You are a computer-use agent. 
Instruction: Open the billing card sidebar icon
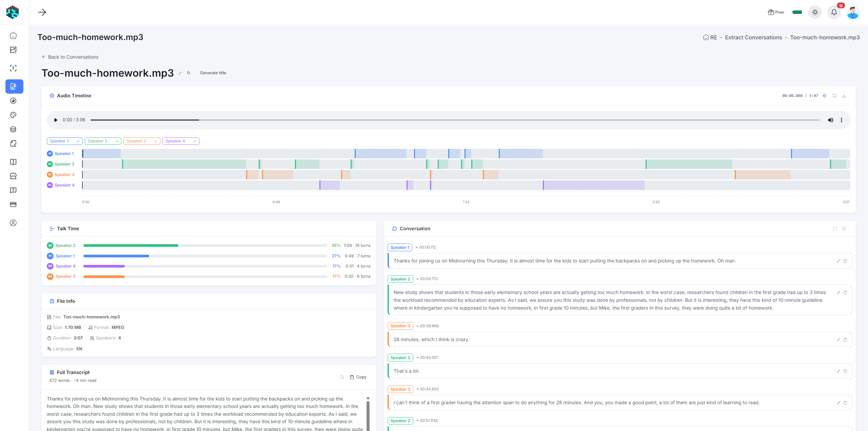point(13,204)
